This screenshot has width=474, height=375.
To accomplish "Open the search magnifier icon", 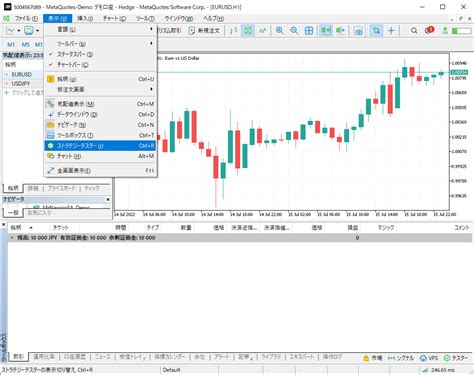I will pyautogui.click(x=414, y=31).
